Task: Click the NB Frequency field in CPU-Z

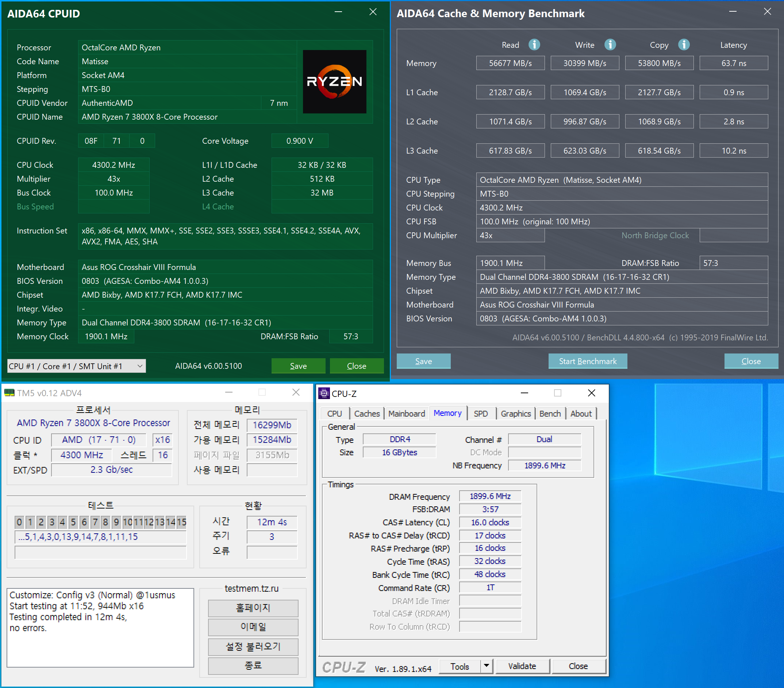Action: point(545,465)
